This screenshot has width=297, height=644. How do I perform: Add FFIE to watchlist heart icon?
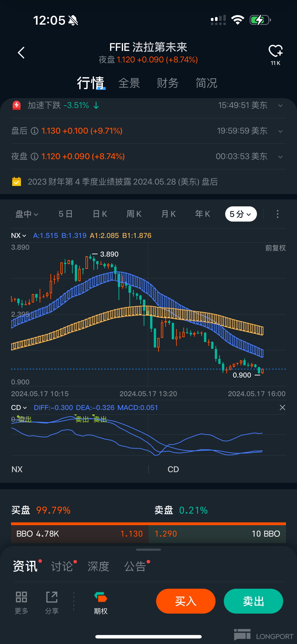click(x=275, y=51)
